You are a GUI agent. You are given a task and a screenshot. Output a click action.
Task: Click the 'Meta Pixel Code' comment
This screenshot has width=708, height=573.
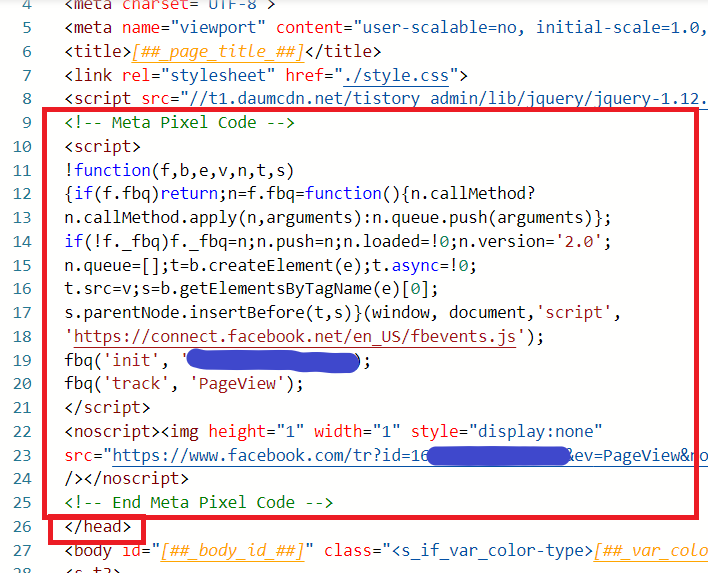click(x=180, y=122)
